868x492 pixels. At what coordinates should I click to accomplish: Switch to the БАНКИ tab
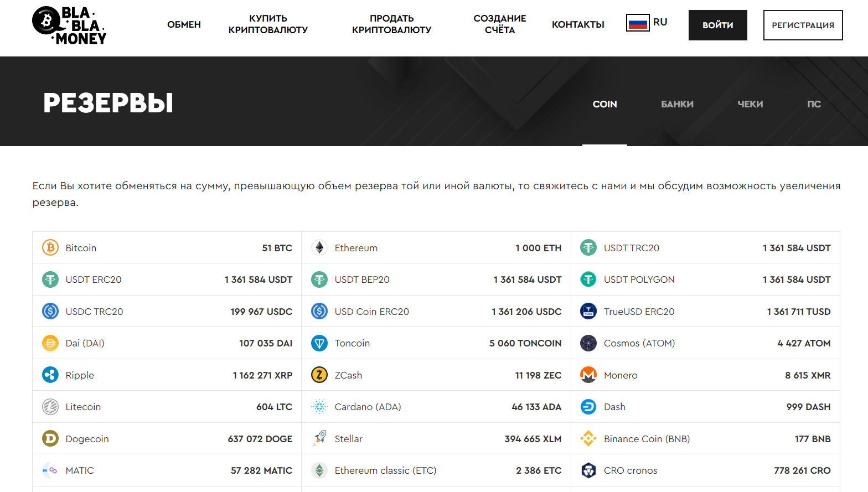[x=677, y=104]
